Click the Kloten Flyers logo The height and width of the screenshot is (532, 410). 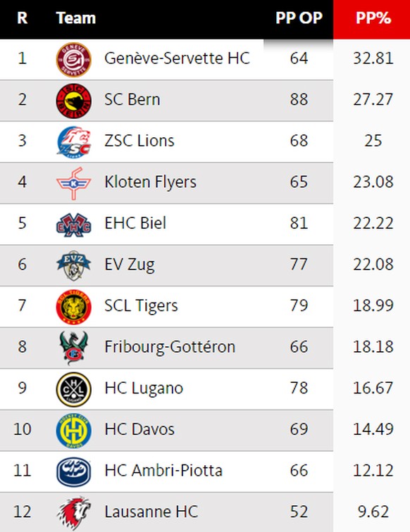pyautogui.click(x=74, y=183)
